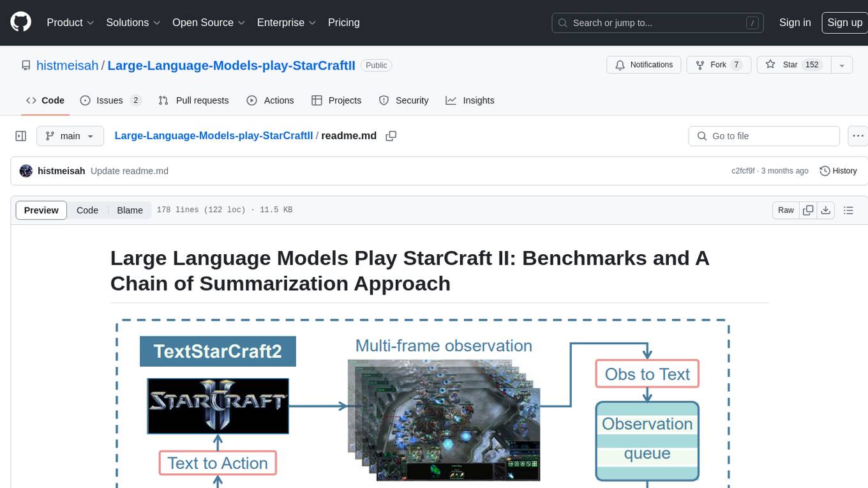Click the star count badge 152
868x488 pixels.
pyautogui.click(x=812, y=65)
